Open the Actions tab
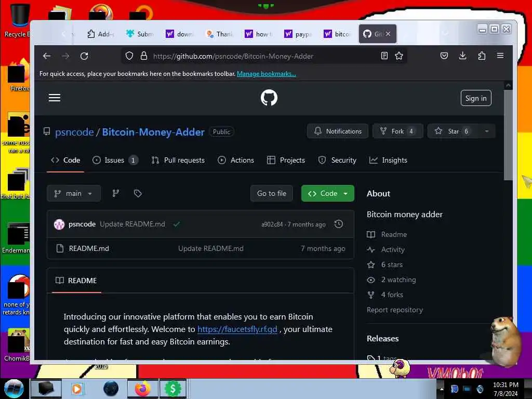Image resolution: width=532 pixels, height=399 pixels. coord(236,160)
